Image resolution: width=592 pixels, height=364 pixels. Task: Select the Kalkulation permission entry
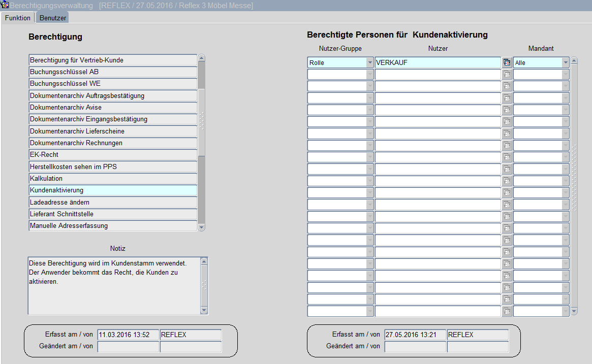pos(112,179)
